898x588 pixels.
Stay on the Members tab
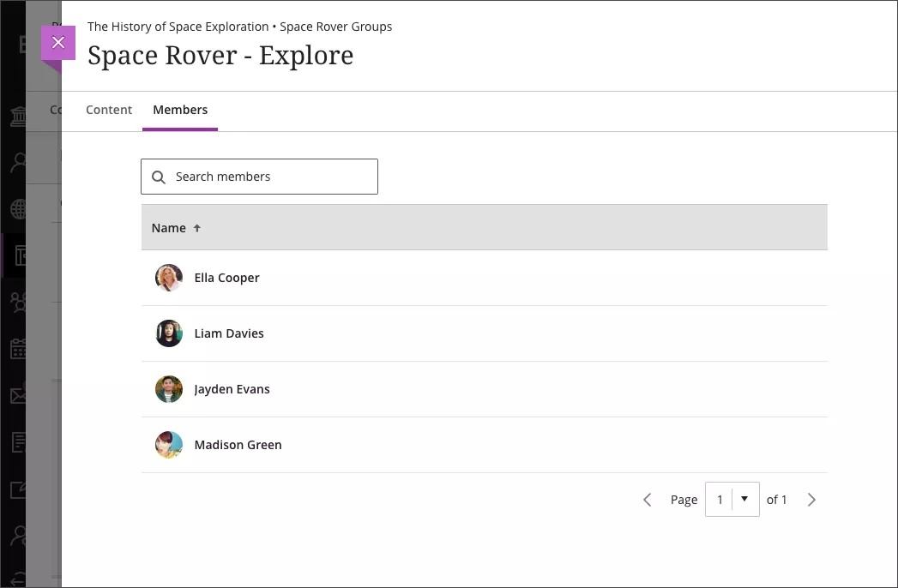tap(180, 110)
